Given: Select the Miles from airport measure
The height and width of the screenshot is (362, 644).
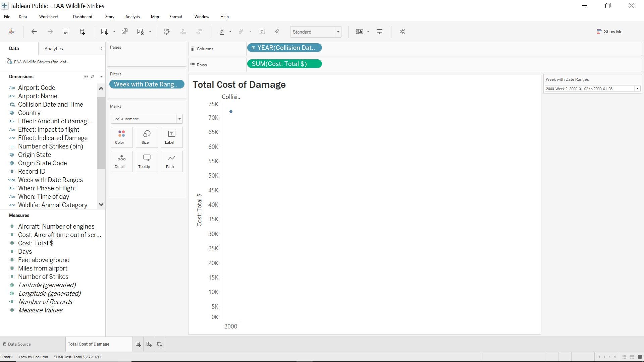Looking at the screenshot, I should pos(43,268).
